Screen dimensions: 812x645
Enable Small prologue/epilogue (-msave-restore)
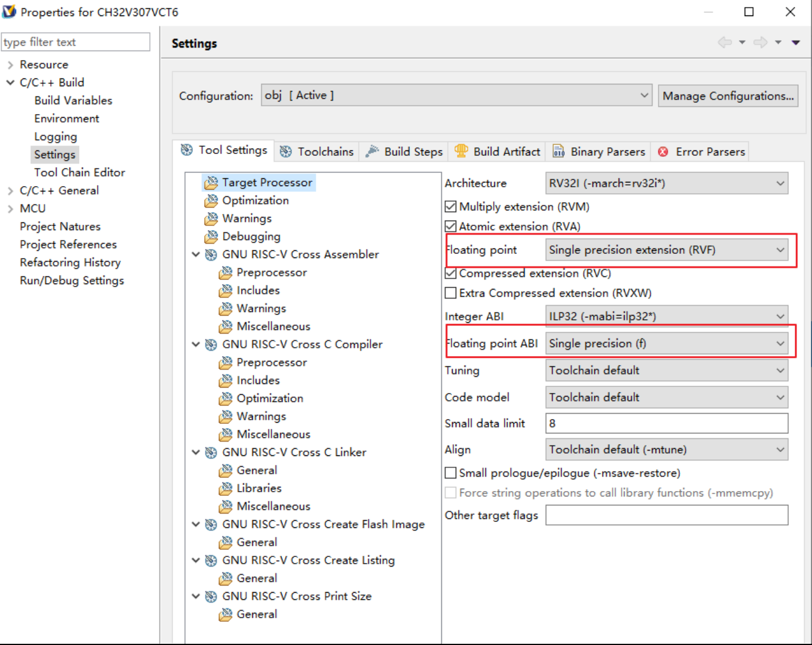[x=451, y=473]
